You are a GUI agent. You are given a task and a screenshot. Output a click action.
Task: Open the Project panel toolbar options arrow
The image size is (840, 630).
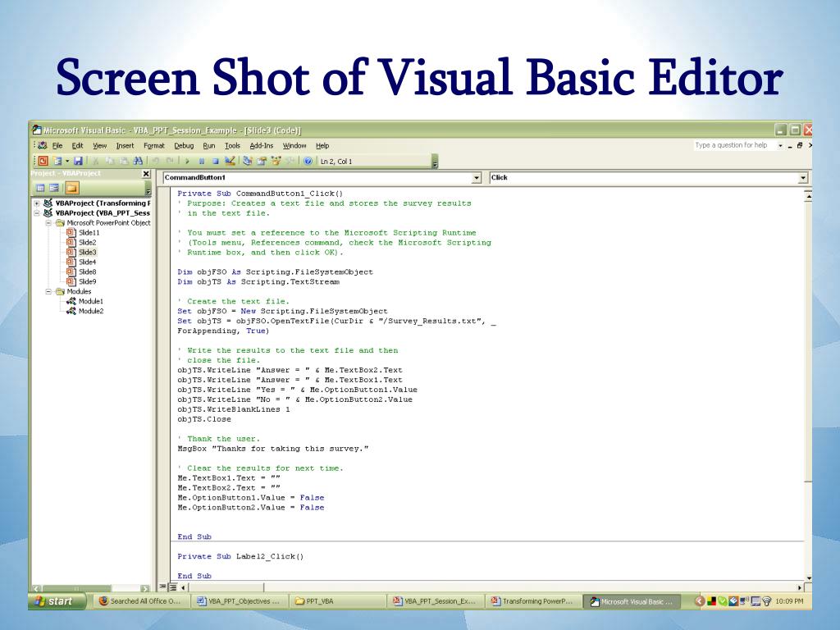point(148,189)
